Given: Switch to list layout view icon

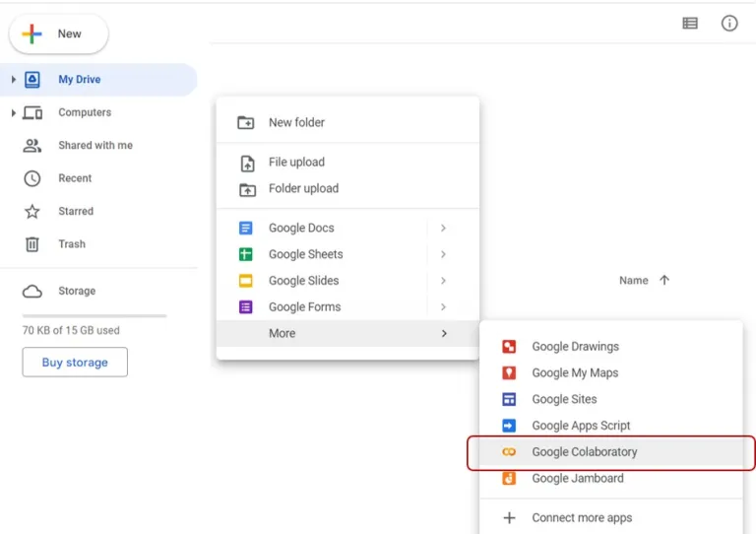Looking at the screenshot, I should (690, 24).
